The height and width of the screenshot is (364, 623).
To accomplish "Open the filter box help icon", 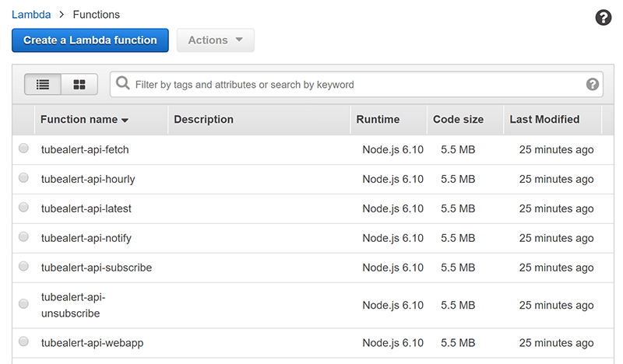I will click(x=593, y=84).
